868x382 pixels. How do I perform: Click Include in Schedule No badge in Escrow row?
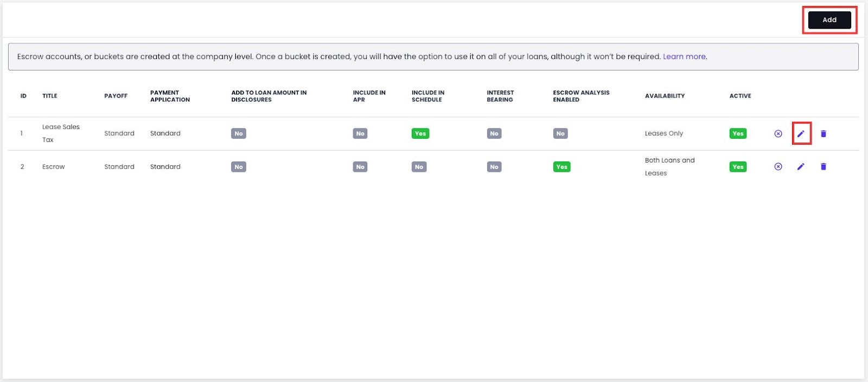pos(419,167)
